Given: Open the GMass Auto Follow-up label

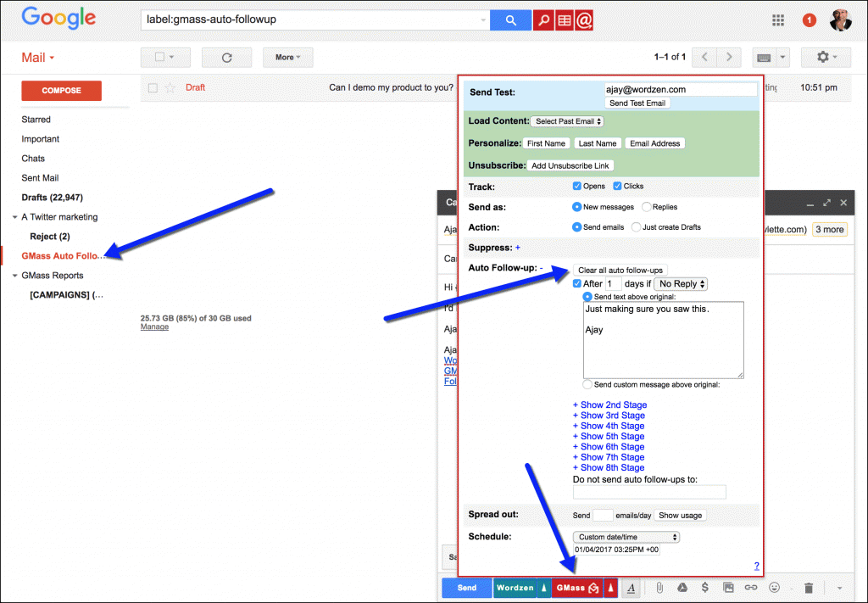Looking at the screenshot, I should coord(62,255).
